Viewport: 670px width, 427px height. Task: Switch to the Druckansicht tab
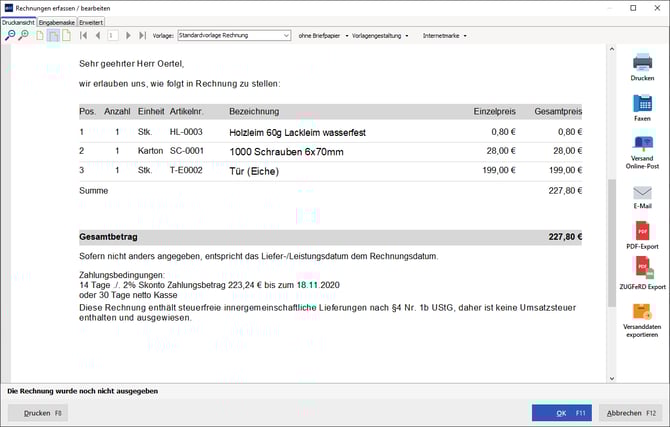coord(18,22)
